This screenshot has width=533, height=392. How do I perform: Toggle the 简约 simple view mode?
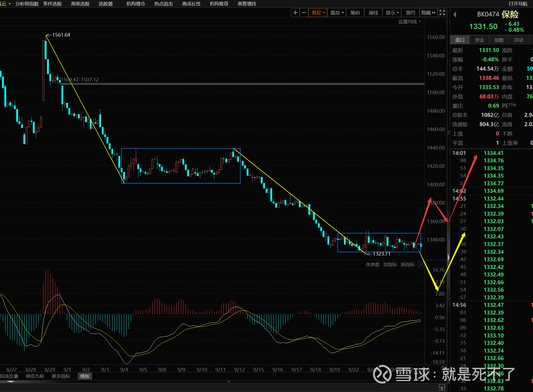click(x=410, y=13)
